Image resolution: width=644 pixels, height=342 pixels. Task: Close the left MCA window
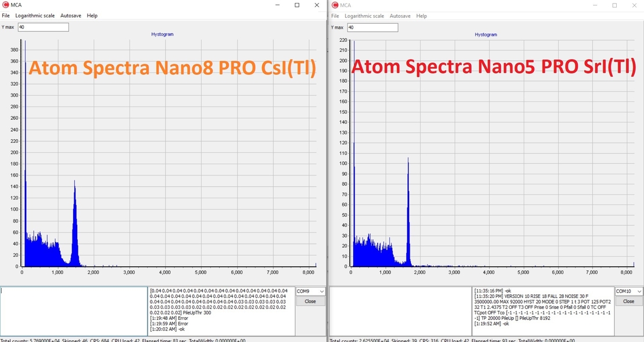[317, 5]
